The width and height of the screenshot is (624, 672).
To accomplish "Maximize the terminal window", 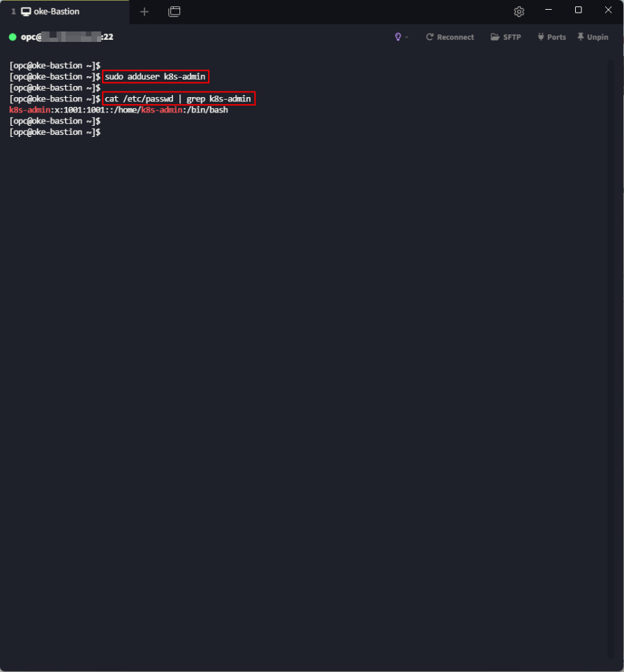I will coord(578,10).
